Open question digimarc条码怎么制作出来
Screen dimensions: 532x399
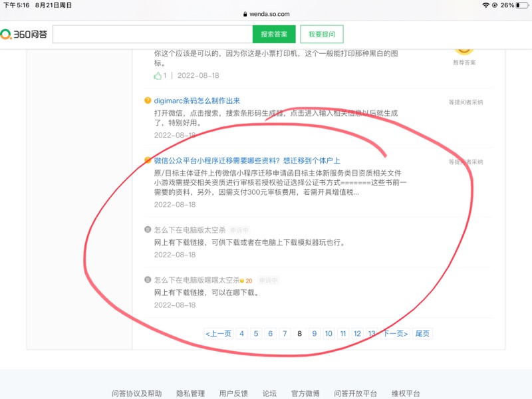point(197,101)
